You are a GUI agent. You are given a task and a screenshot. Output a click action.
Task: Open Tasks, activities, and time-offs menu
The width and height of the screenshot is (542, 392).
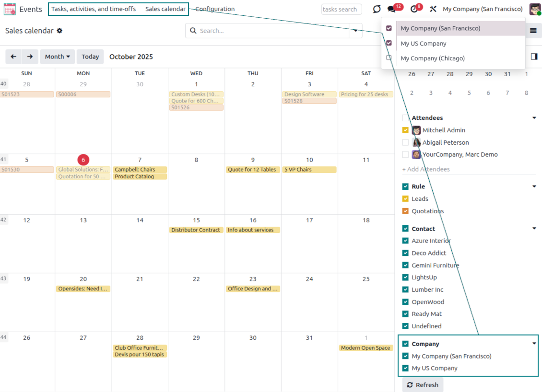(x=94, y=9)
